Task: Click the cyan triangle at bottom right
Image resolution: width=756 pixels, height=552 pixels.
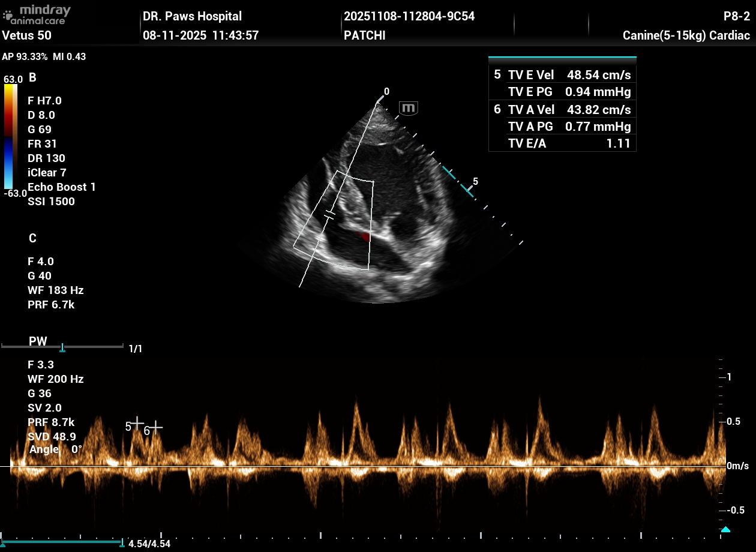Action: 725,529
